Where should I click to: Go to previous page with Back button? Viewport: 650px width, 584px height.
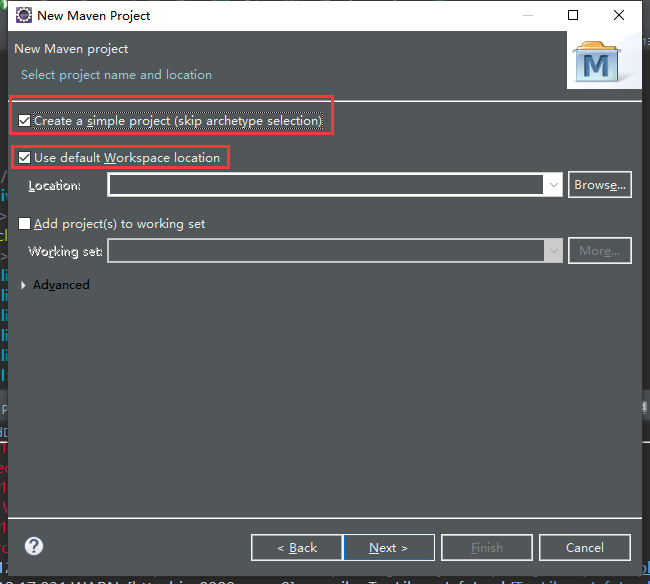[x=297, y=548]
